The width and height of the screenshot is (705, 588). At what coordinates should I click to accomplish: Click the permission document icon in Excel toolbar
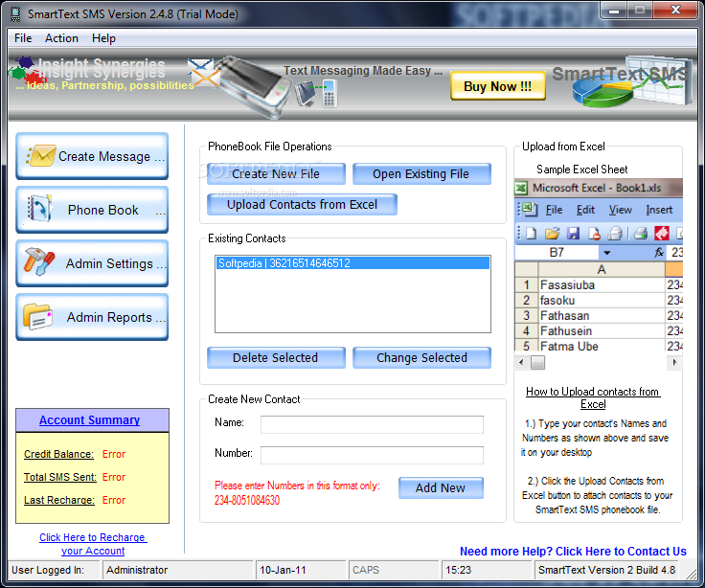click(x=594, y=234)
